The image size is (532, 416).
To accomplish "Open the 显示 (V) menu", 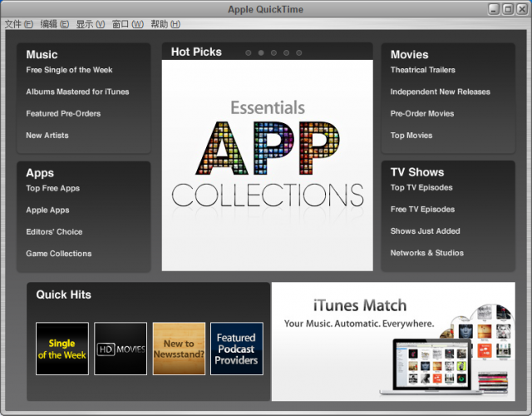I will coord(91,24).
